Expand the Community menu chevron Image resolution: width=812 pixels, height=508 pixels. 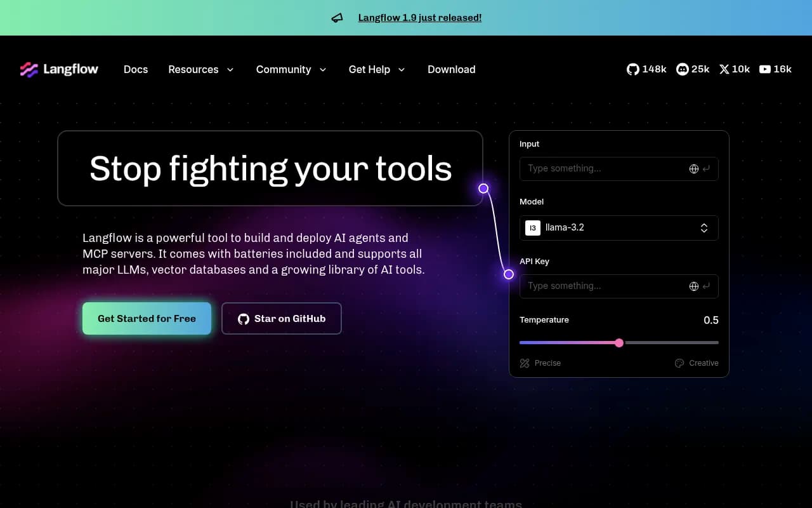point(323,70)
